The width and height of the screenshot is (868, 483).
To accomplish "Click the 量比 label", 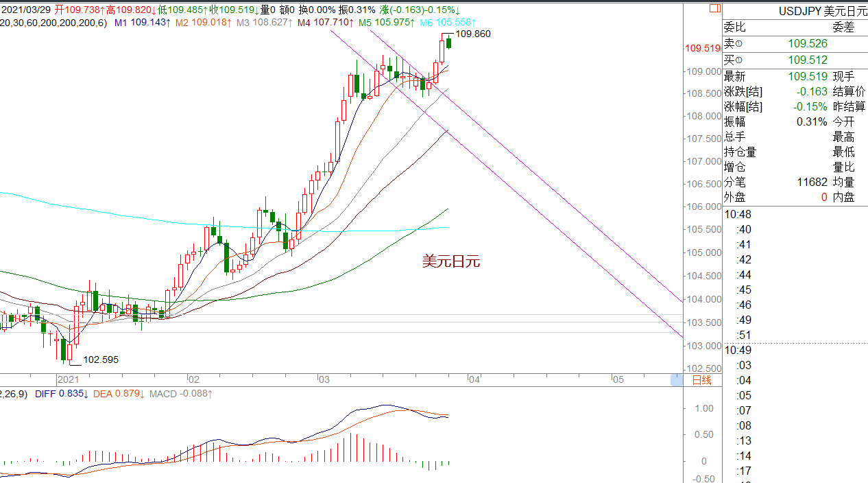I will [844, 167].
